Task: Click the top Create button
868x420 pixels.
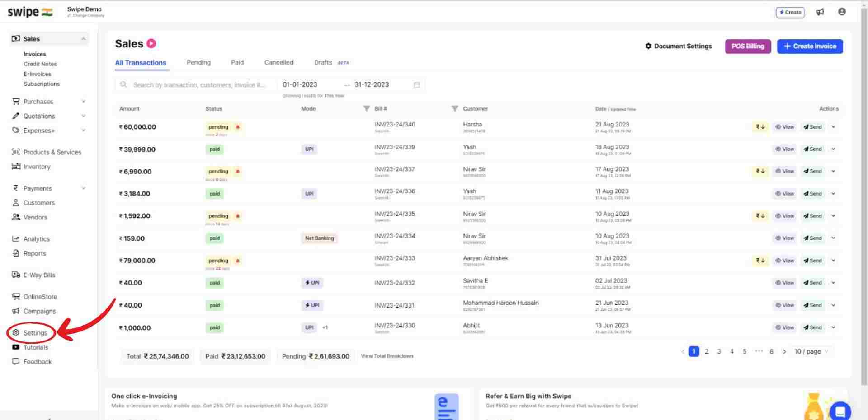Action: coord(790,12)
